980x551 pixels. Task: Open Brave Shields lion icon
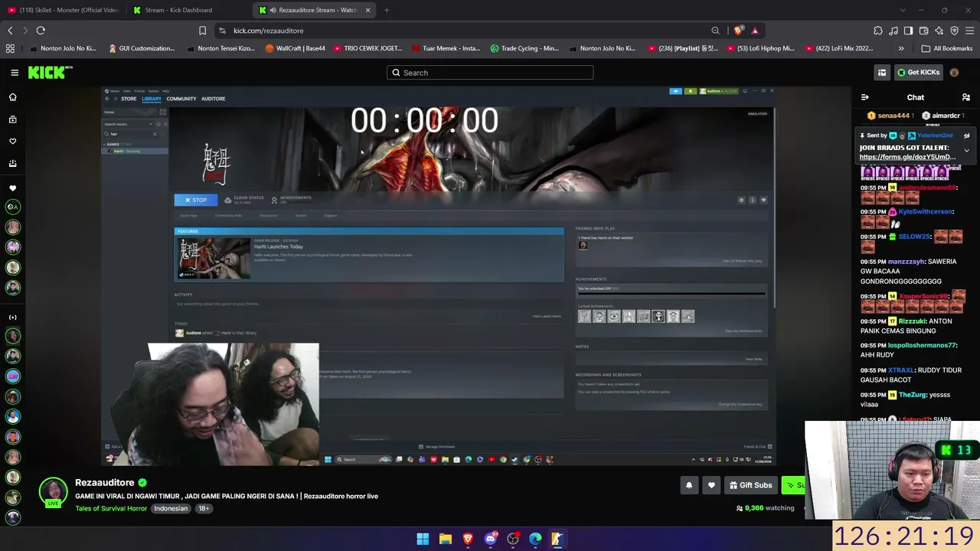tap(738, 31)
